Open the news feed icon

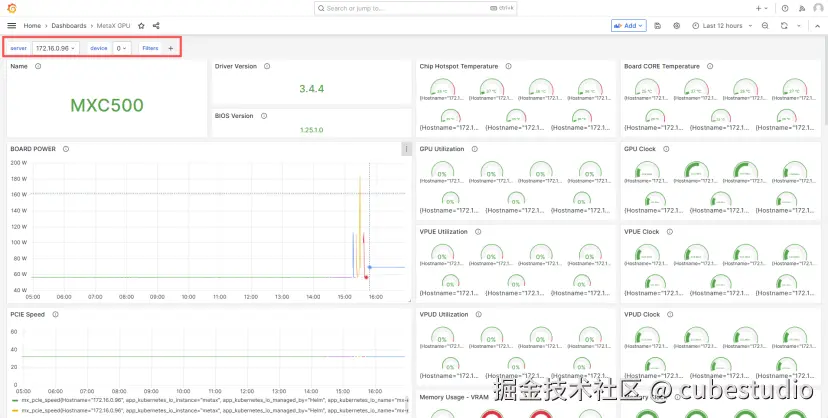tap(802, 8)
